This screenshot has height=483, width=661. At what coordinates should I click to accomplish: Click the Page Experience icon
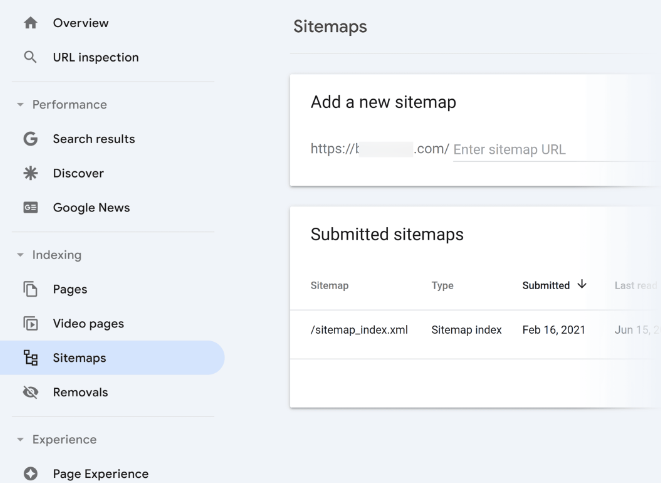click(x=30, y=474)
